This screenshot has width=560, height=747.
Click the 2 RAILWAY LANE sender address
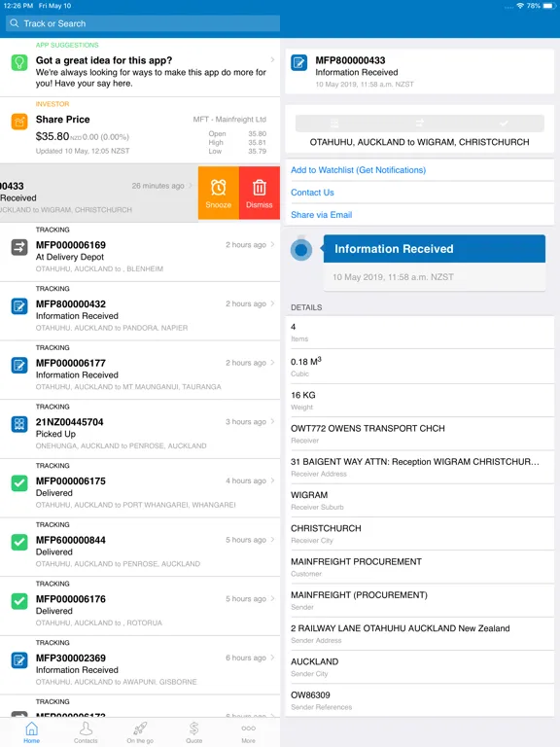[x=420, y=633]
